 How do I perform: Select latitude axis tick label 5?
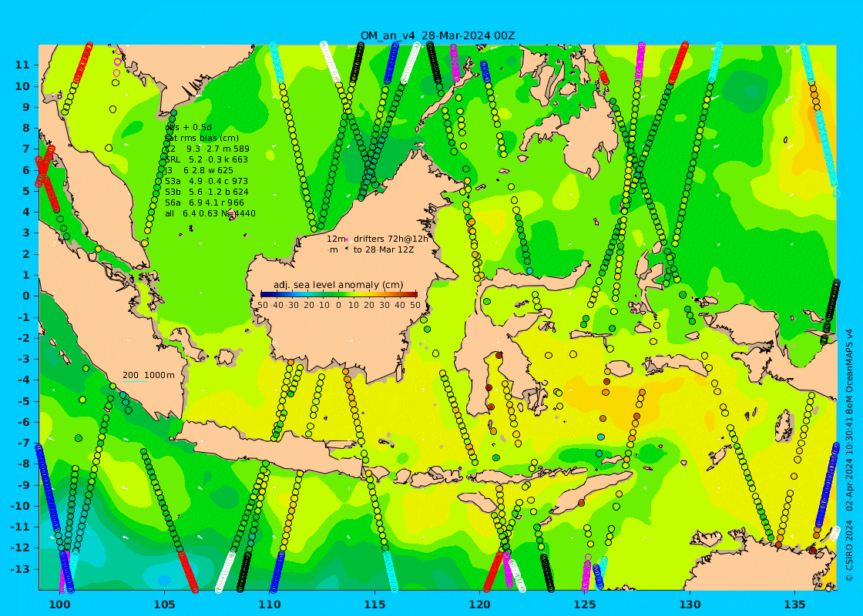(x=26, y=191)
